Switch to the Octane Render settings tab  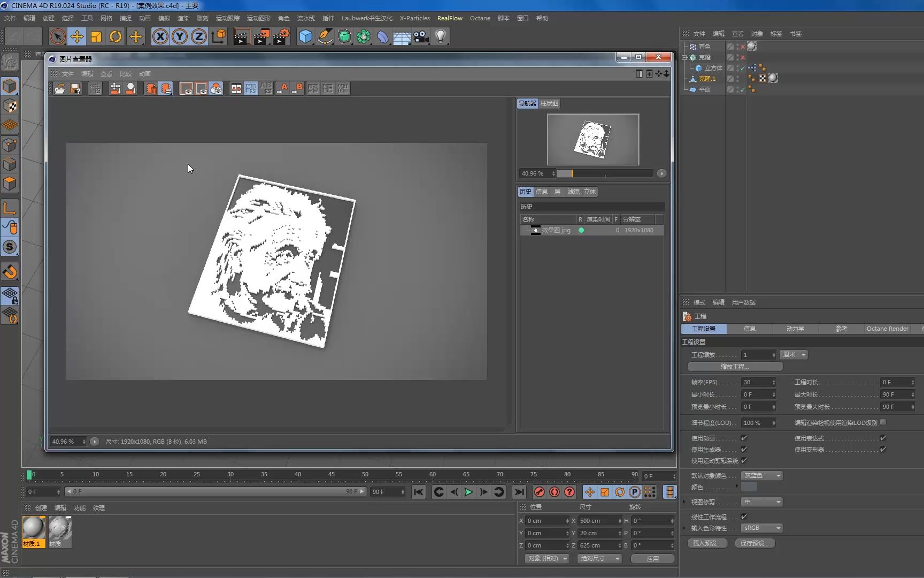tap(887, 329)
